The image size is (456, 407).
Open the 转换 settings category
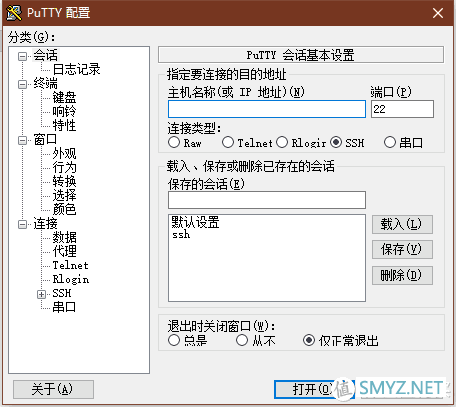coord(64,181)
